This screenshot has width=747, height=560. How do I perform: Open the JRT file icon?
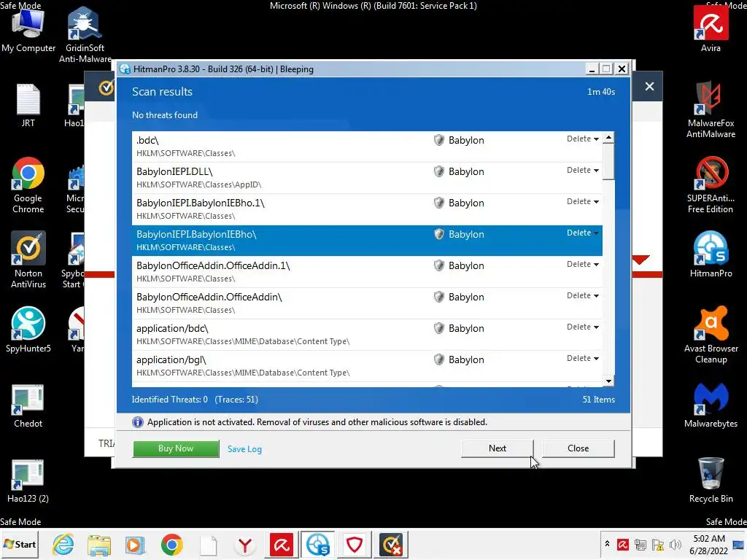[28, 106]
